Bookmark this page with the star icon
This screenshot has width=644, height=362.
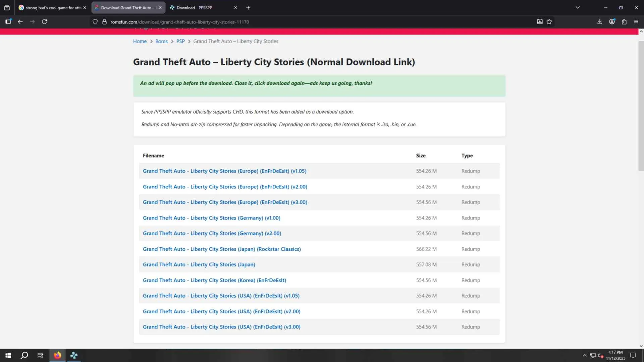[x=549, y=22]
